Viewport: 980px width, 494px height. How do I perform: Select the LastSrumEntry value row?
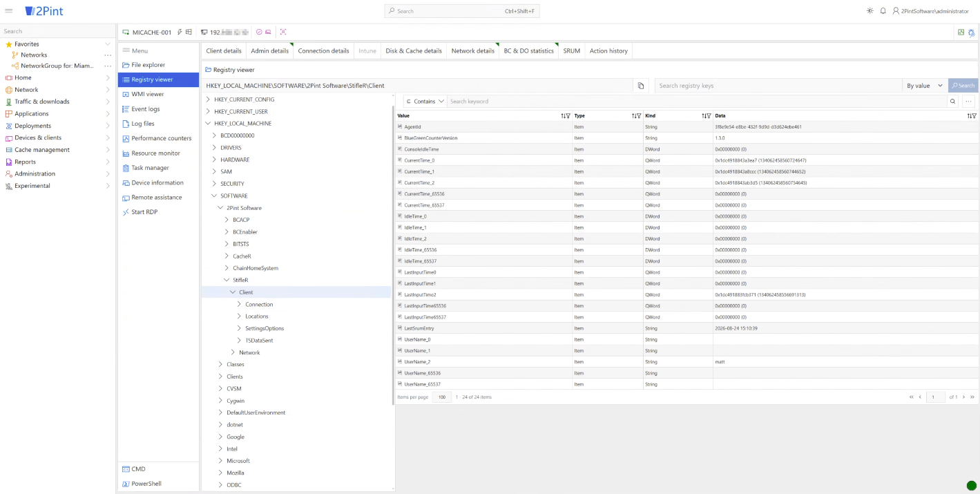tap(686, 328)
